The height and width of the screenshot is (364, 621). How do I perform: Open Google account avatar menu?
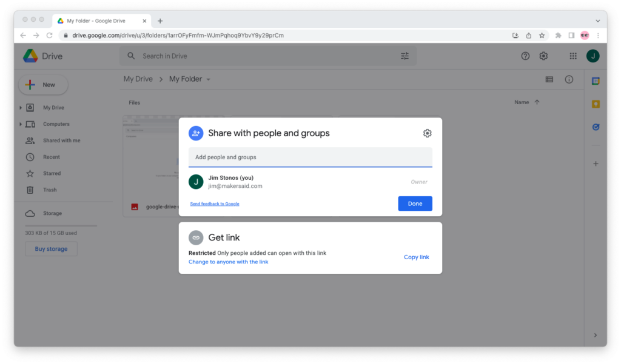click(593, 56)
